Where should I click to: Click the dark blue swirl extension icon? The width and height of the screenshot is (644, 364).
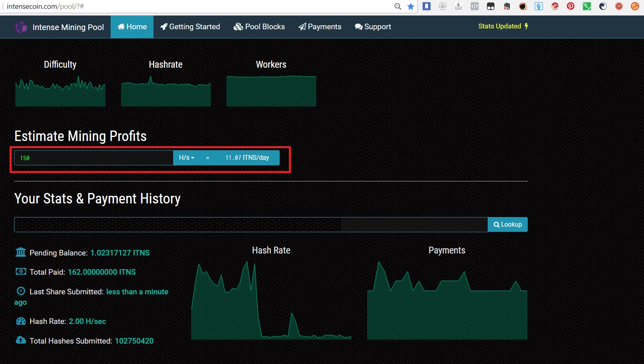click(603, 6)
